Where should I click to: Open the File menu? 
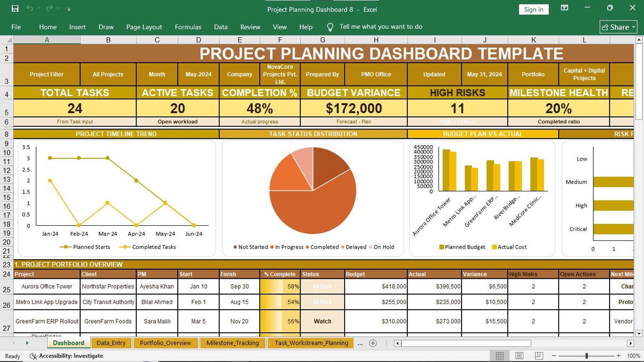(x=16, y=27)
